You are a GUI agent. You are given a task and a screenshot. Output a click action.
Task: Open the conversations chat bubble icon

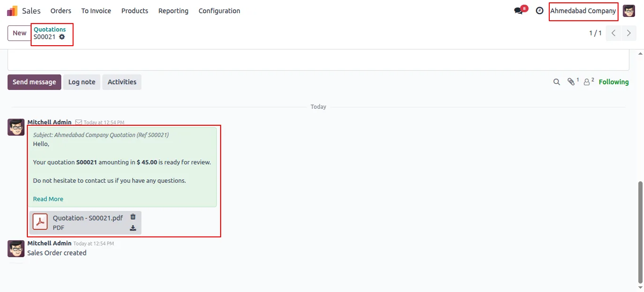[519, 11]
